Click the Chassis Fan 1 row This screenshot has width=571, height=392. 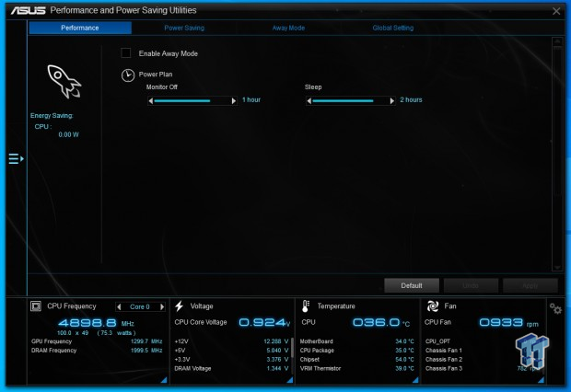pos(483,351)
